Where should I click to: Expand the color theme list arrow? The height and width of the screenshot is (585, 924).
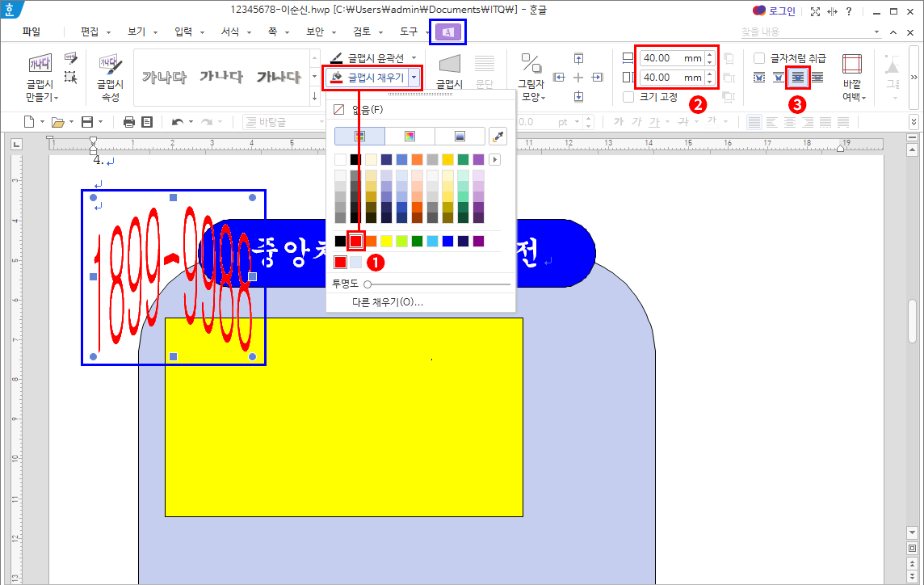click(494, 159)
